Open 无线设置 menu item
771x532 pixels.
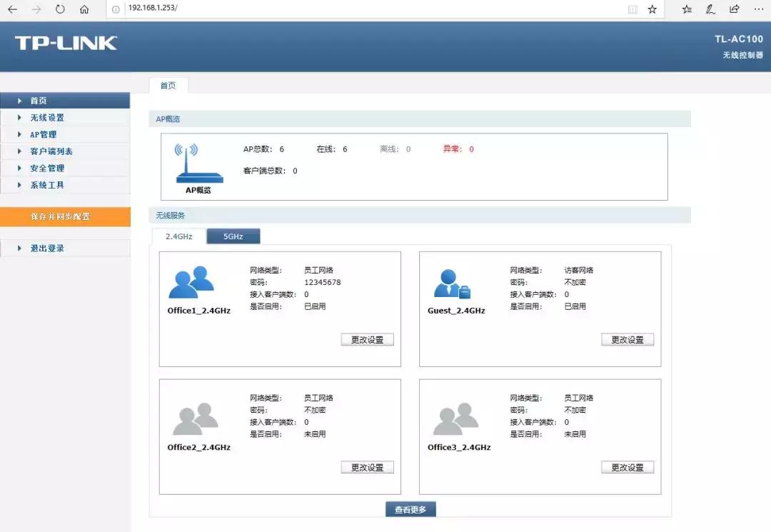click(65, 118)
